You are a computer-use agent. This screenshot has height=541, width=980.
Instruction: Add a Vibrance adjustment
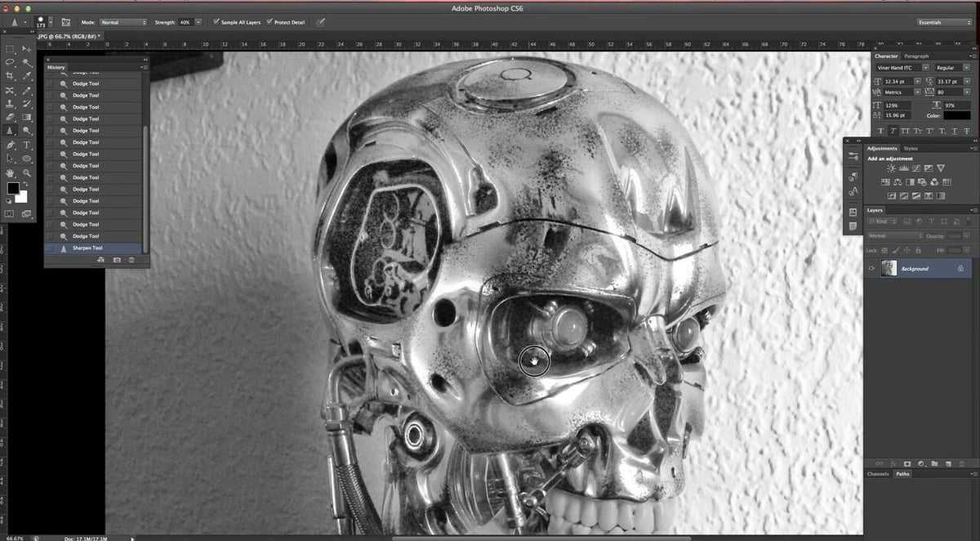941,168
